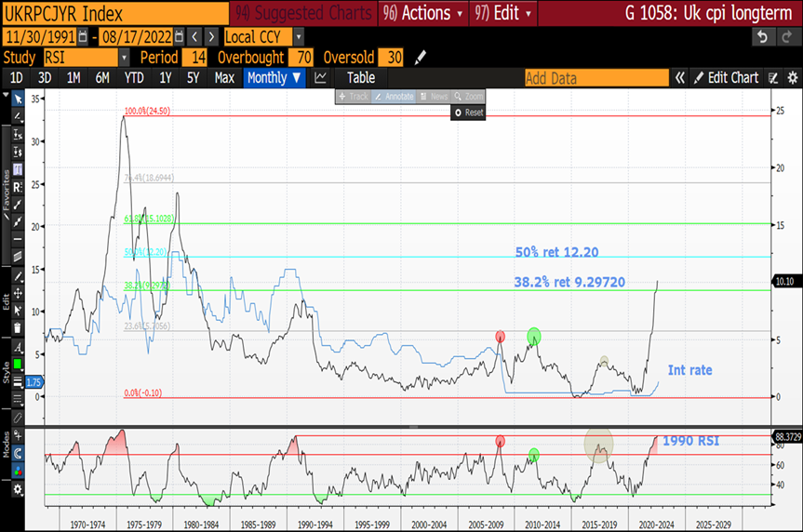Select the horizontal line tool
Screen dimensions: 803x532
pos(18,239)
